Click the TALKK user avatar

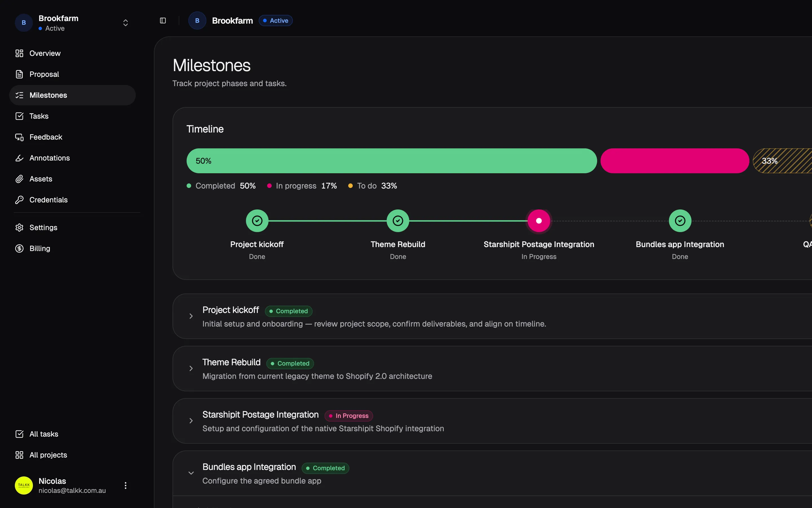coord(24,485)
